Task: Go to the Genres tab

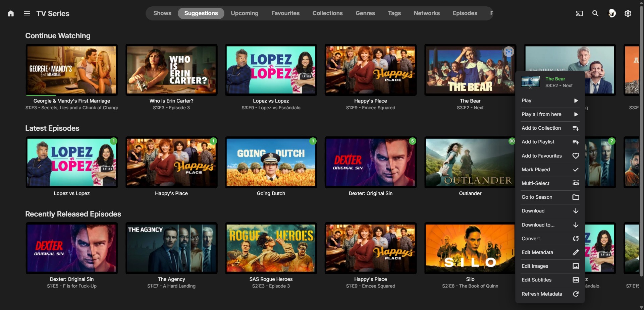Action: click(x=365, y=13)
